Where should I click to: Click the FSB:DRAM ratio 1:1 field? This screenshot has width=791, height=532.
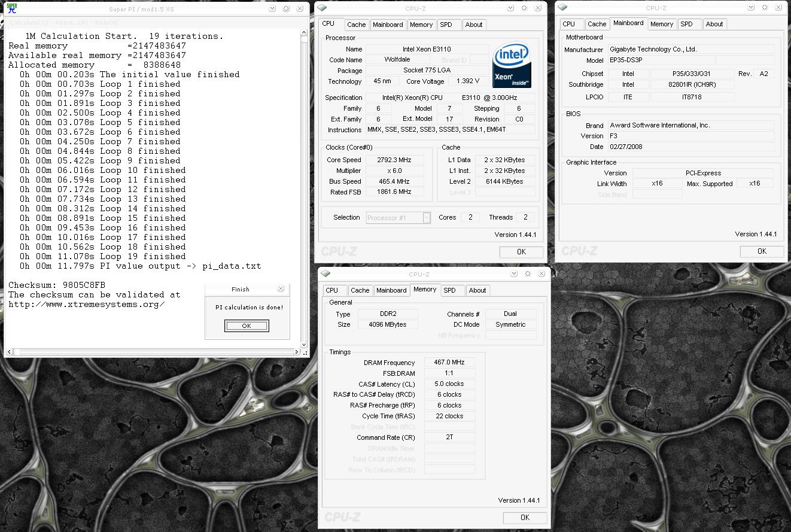pyautogui.click(x=449, y=373)
